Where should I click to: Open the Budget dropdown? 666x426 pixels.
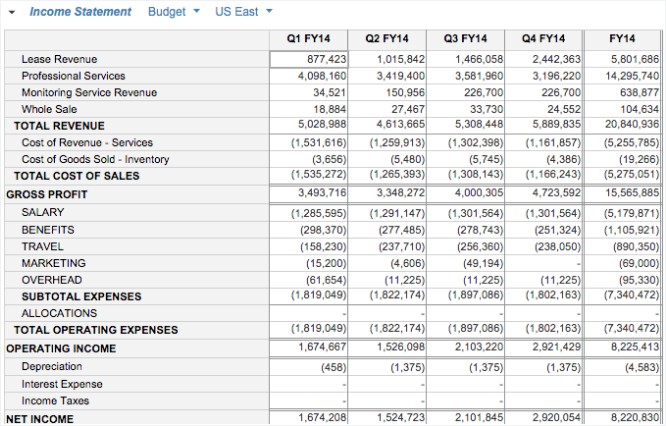[174, 12]
